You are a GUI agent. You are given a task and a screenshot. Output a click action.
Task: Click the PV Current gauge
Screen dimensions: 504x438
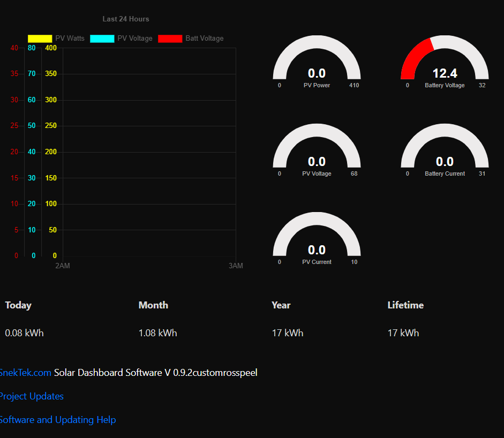tap(317, 236)
